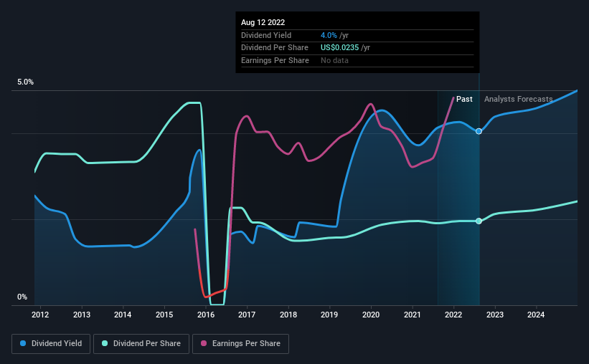Image resolution: width=589 pixels, height=364 pixels.
Task: Click the 4.0% dividend yield value
Action: click(329, 35)
